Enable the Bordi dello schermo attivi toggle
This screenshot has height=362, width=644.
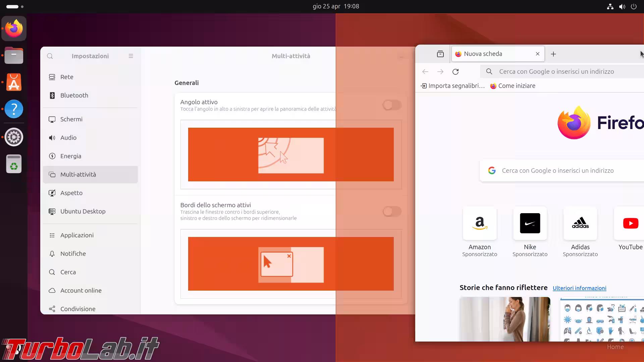[x=392, y=212]
